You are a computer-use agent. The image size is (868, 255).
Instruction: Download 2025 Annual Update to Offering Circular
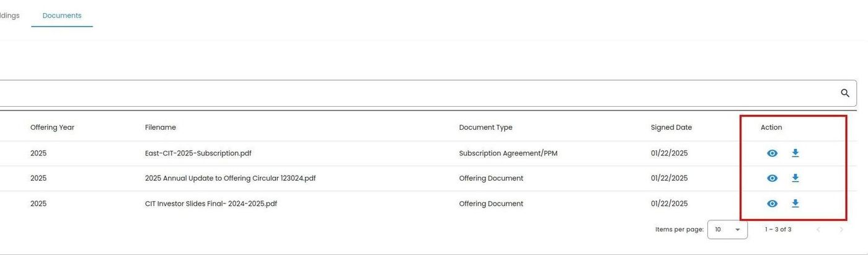795,178
